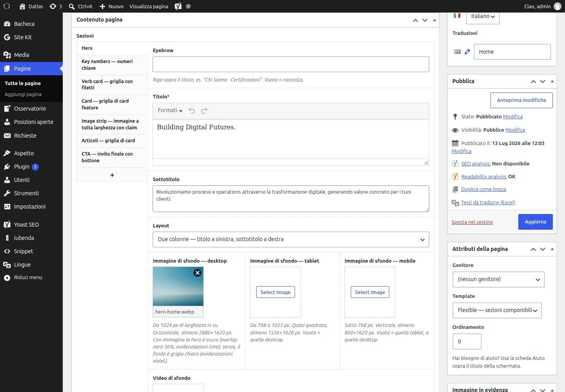
Task: Click the Aggiorna button
Action: point(535,222)
